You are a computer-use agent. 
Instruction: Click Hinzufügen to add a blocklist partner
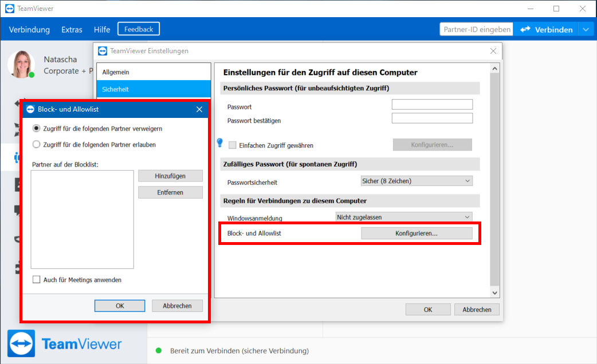pos(170,176)
